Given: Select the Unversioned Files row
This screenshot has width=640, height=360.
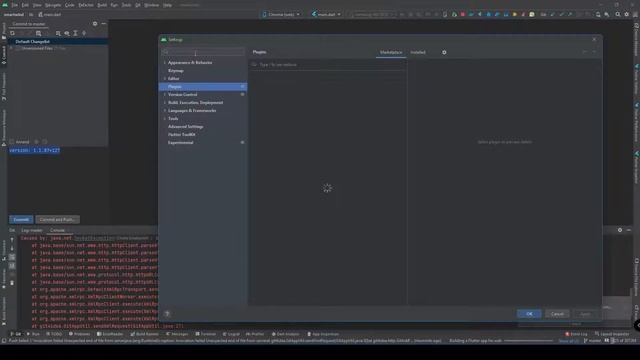Looking at the screenshot, I should pyautogui.click(x=58, y=48).
